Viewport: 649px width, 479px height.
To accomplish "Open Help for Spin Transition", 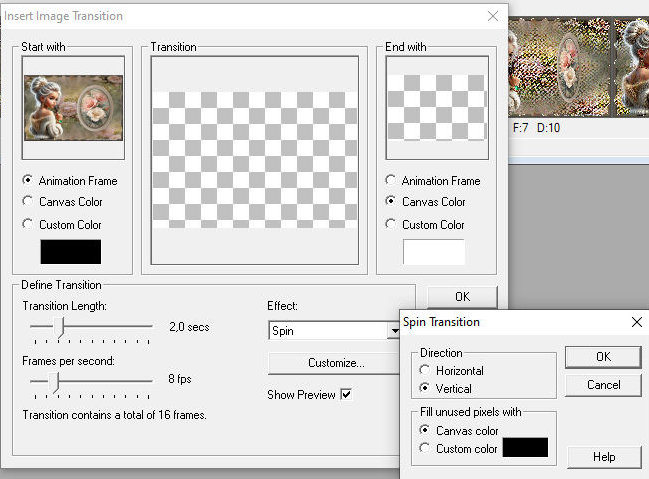I will tap(603, 457).
